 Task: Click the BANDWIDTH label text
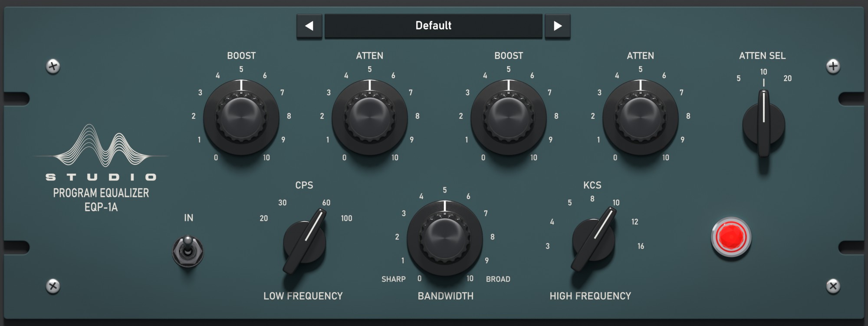[446, 296]
